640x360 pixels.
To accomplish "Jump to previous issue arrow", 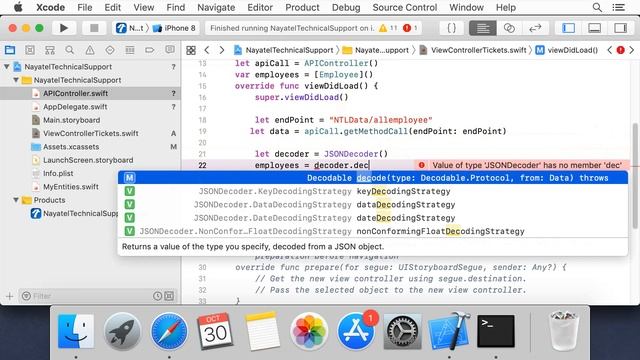I will 610,50.
